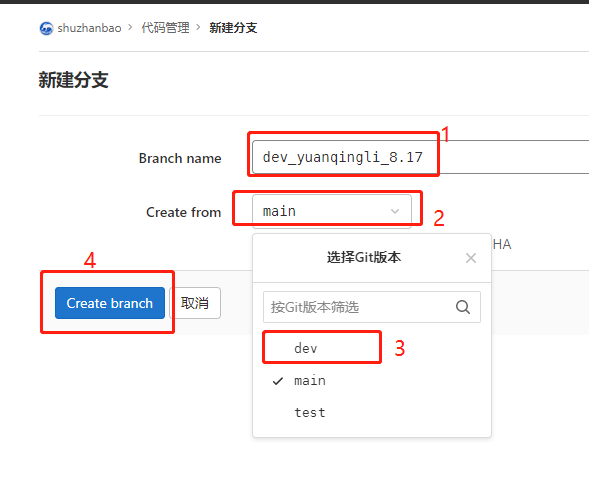Click the 新建分支 breadcrumb item
Viewport: 589px width, 493px height.
pyautogui.click(x=233, y=28)
